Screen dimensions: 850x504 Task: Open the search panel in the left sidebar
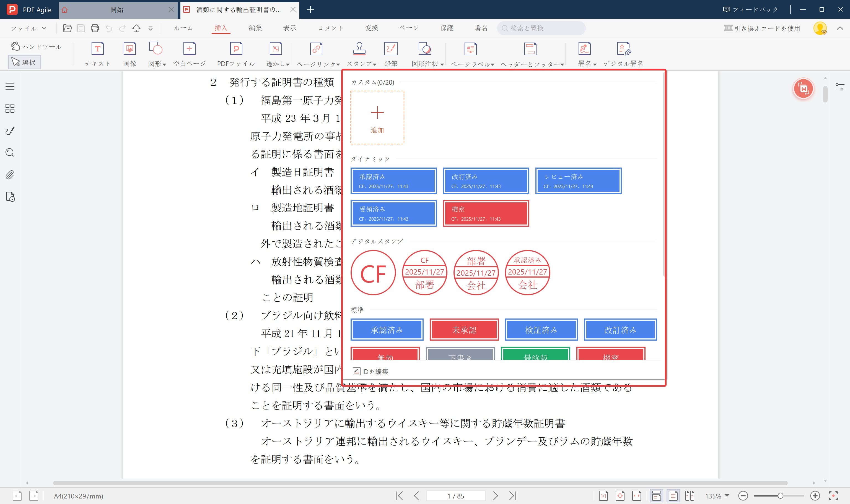tap(9, 153)
